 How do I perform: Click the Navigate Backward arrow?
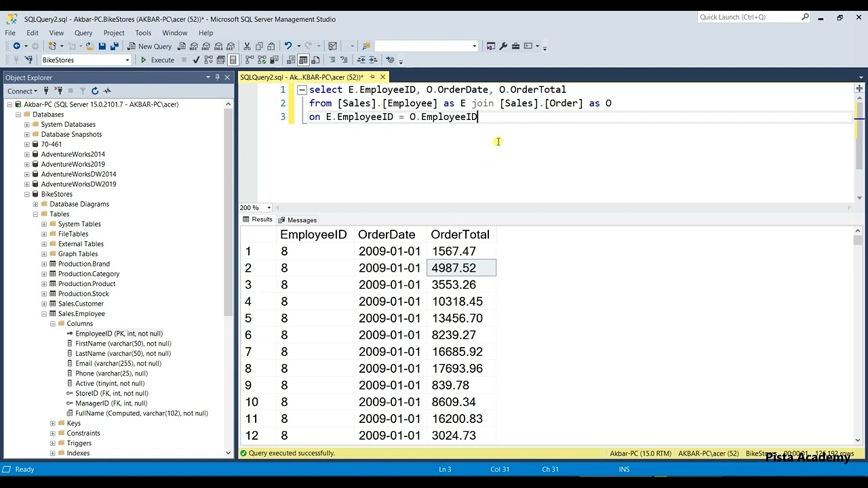pos(17,46)
